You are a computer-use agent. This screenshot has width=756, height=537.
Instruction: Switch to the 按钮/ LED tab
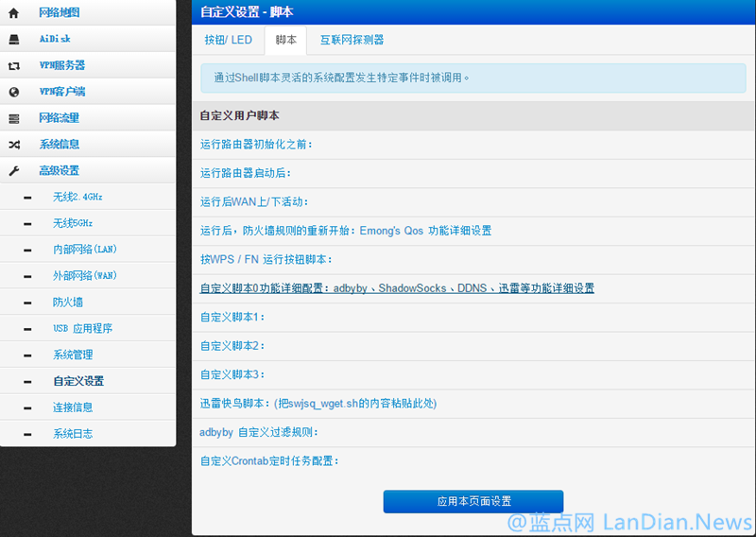click(x=228, y=40)
